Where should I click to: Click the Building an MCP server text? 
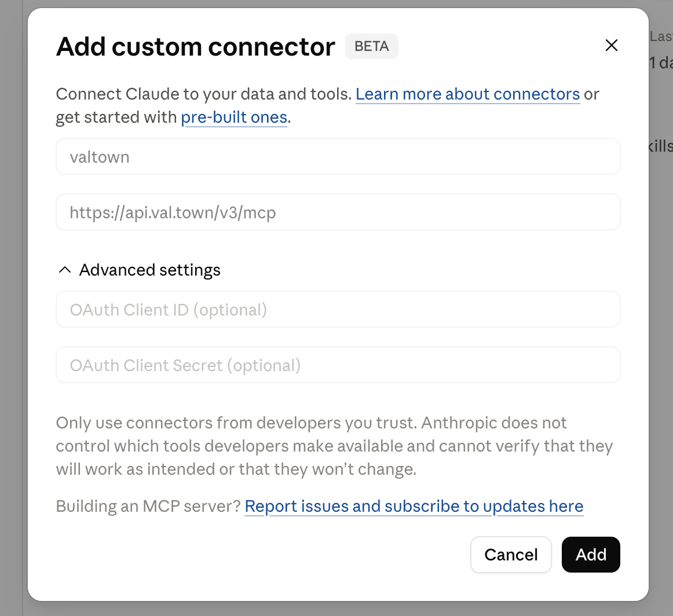pos(148,506)
